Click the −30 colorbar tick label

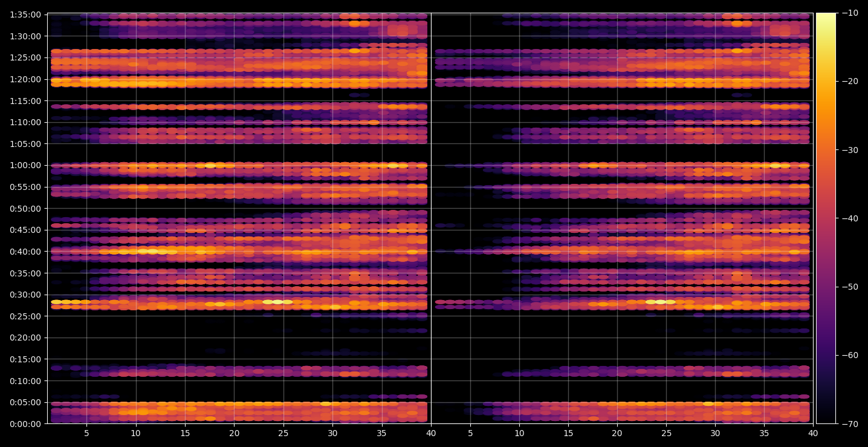(850, 150)
